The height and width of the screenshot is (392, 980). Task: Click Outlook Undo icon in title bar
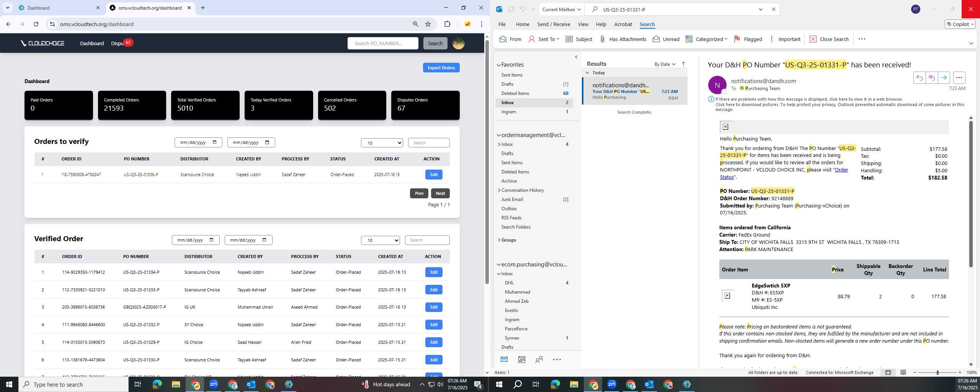point(522,9)
